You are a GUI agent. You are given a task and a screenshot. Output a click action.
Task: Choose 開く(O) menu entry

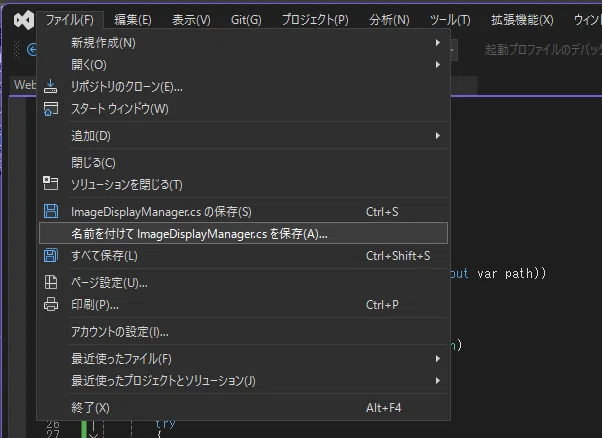(x=243, y=64)
